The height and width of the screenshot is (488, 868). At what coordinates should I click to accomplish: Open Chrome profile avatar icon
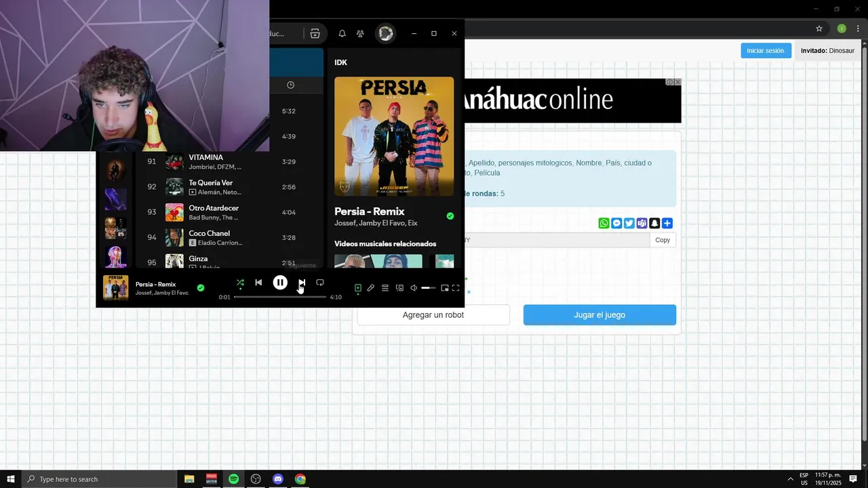pyautogui.click(x=842, y=28)
